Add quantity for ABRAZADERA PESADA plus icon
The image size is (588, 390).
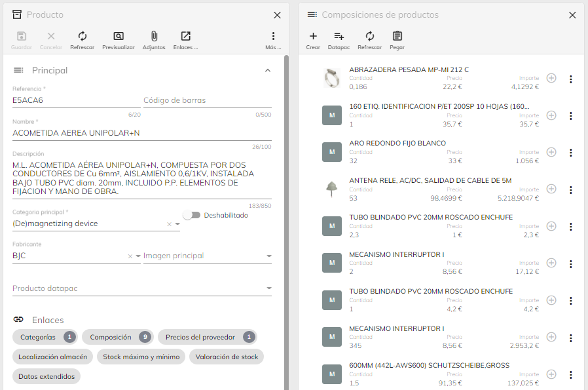point(551,78)
